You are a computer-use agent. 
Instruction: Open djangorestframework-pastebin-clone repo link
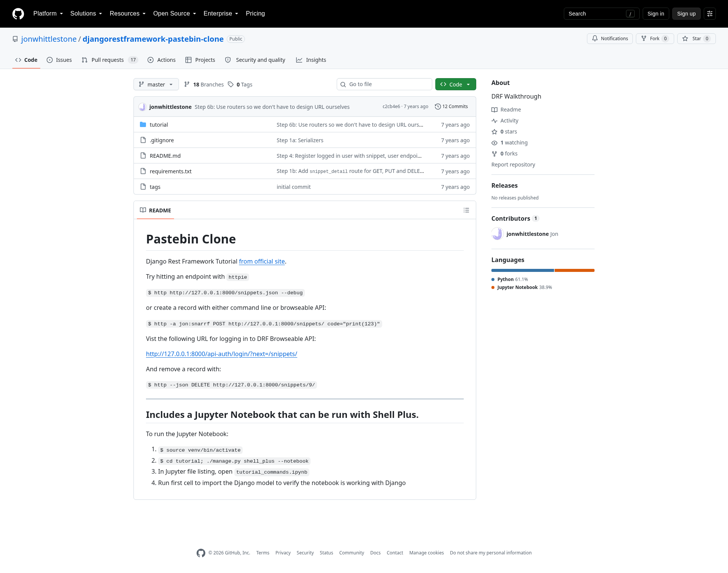coord(153,39)
